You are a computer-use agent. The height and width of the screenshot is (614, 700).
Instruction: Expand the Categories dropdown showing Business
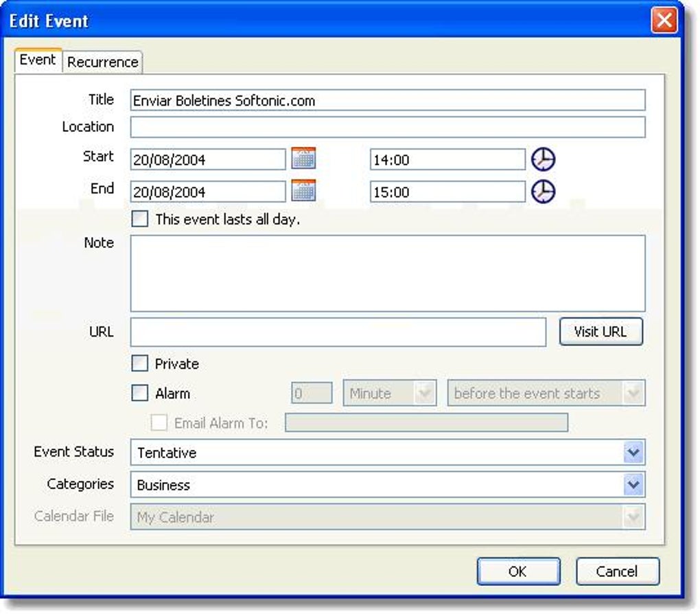point(634,484)
